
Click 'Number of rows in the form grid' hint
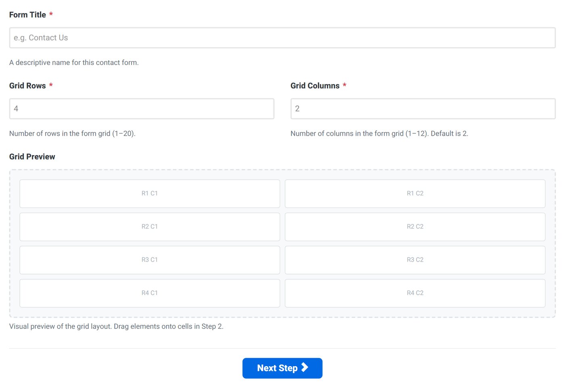click(x=72, y=134)
